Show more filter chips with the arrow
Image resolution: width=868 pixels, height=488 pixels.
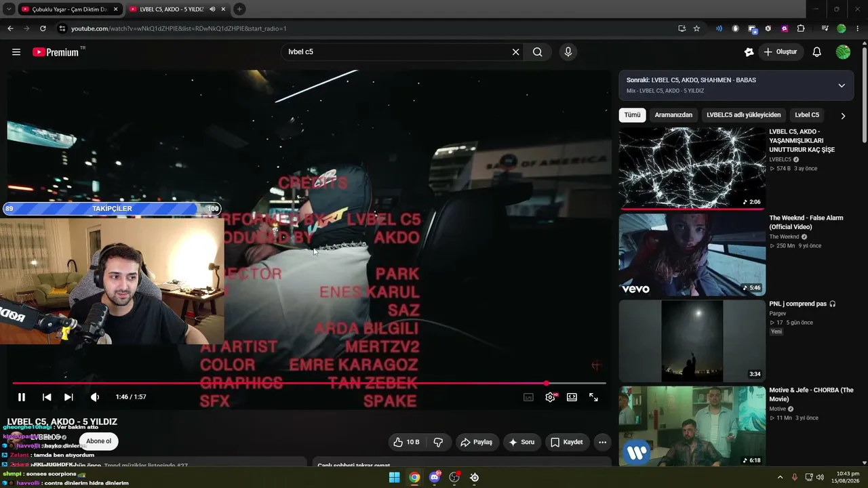tap(843, 116)
